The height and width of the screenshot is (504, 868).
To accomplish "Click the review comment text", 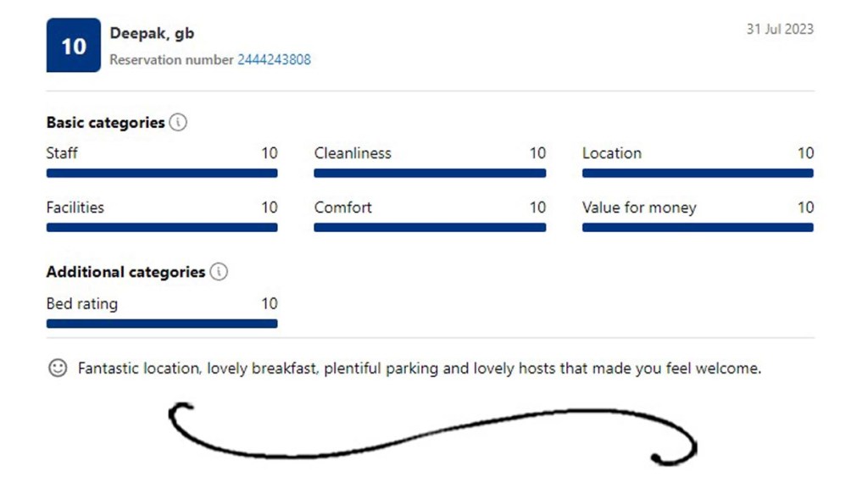I will (x=420, y=369).
